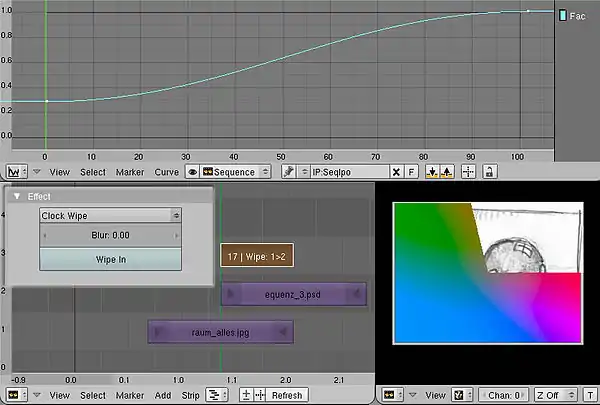Collapse the Effect panel triangle
Viewport: 600px width, 405px height.
[17, 196]
